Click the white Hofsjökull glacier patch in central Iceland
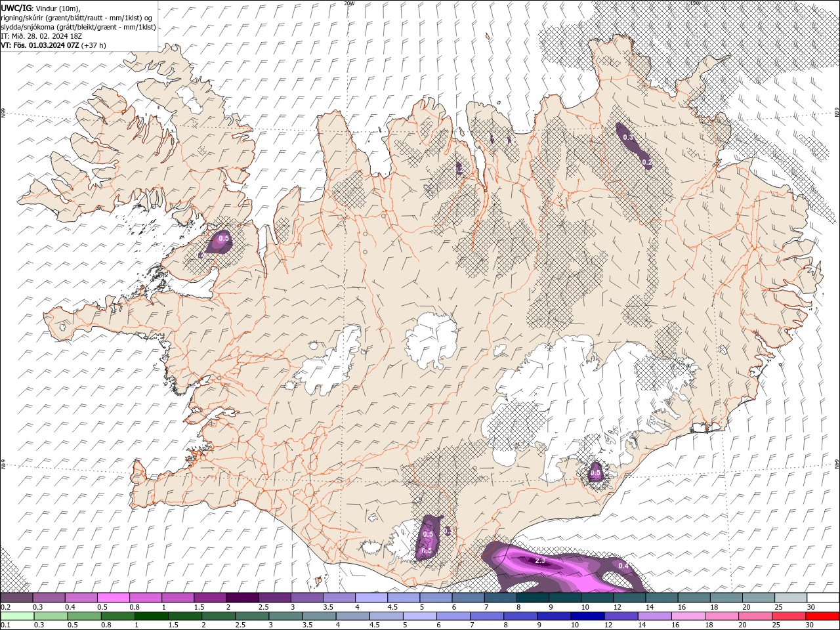 click(431, 340)
